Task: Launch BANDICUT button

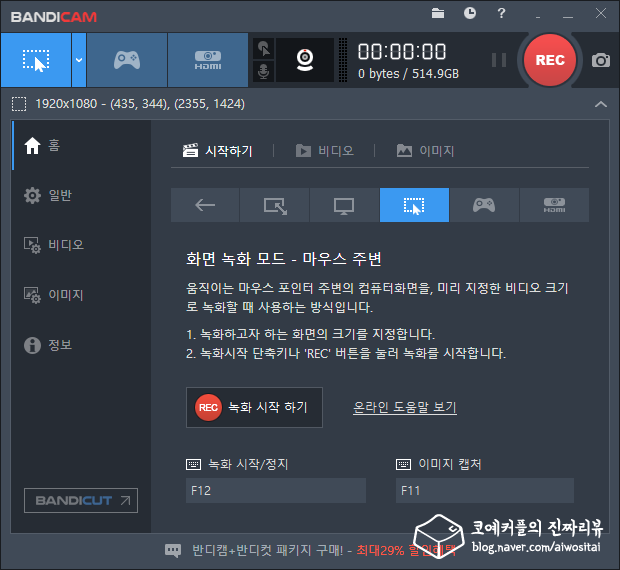Action: pos(81,500)
